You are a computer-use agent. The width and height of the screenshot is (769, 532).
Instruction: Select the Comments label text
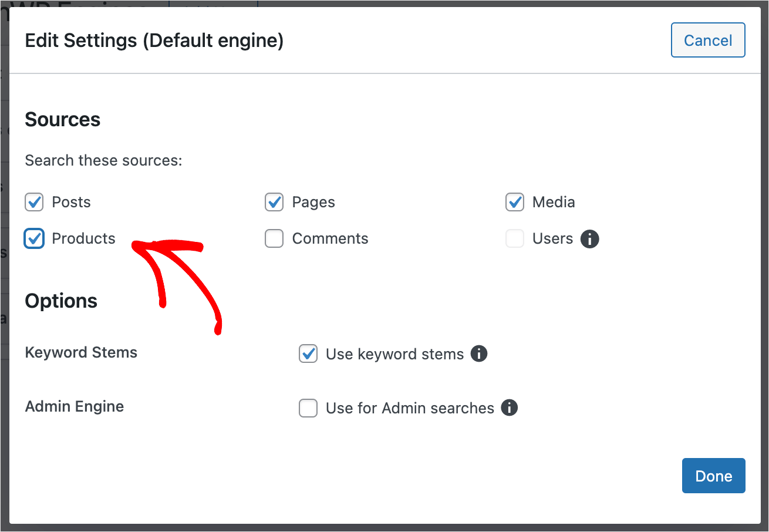(330, 239)
